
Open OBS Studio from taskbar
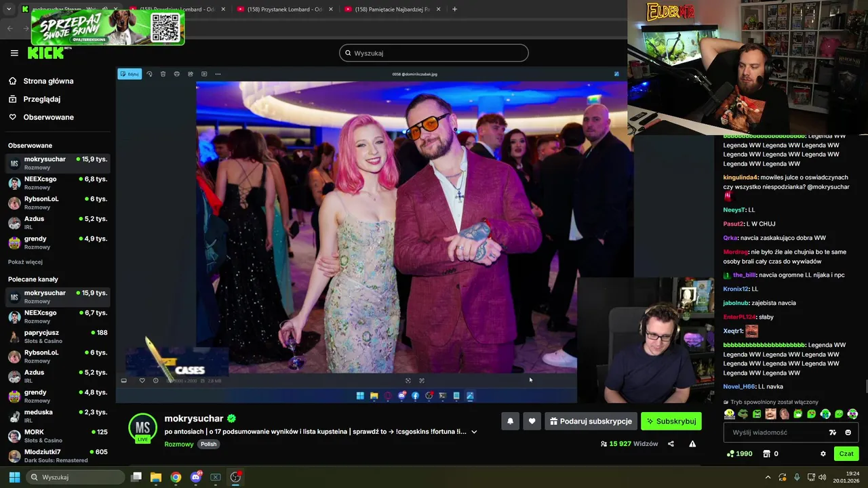click(235, 477)
